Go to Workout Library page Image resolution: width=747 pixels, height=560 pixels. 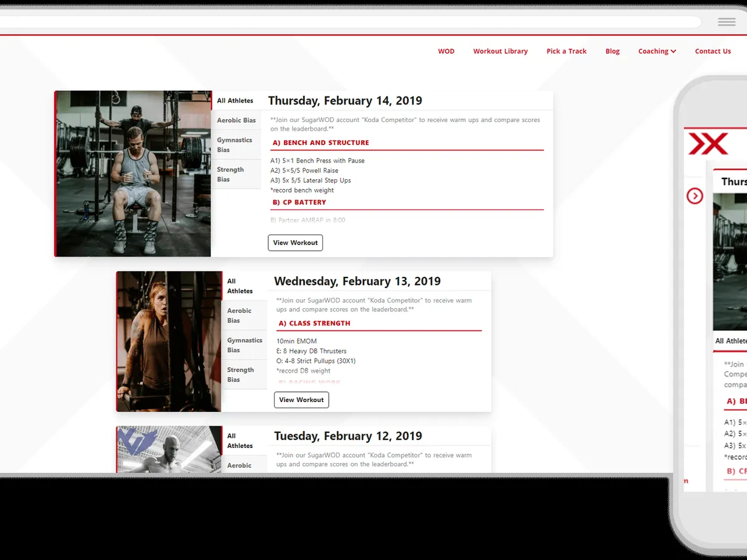click(x=500, y=51)
